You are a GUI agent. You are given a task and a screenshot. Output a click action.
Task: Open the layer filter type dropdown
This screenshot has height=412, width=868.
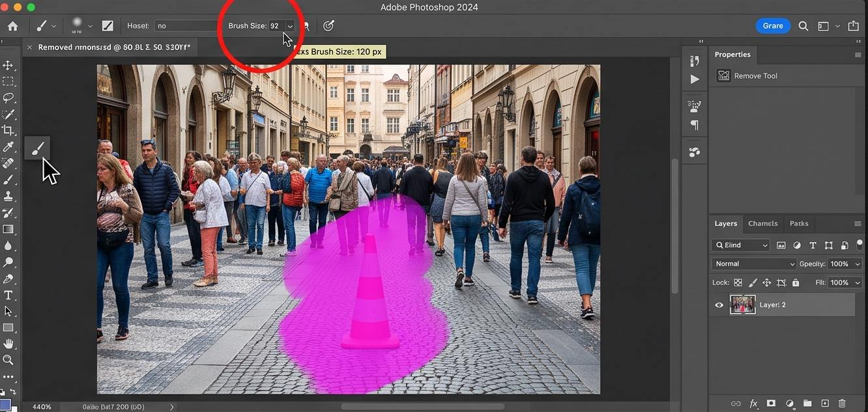(x=740, y=245)
